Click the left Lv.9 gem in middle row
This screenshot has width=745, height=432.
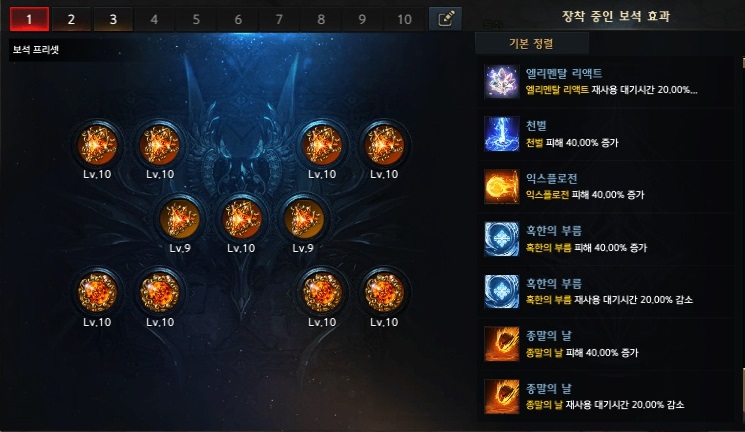(x=179, y=219)
